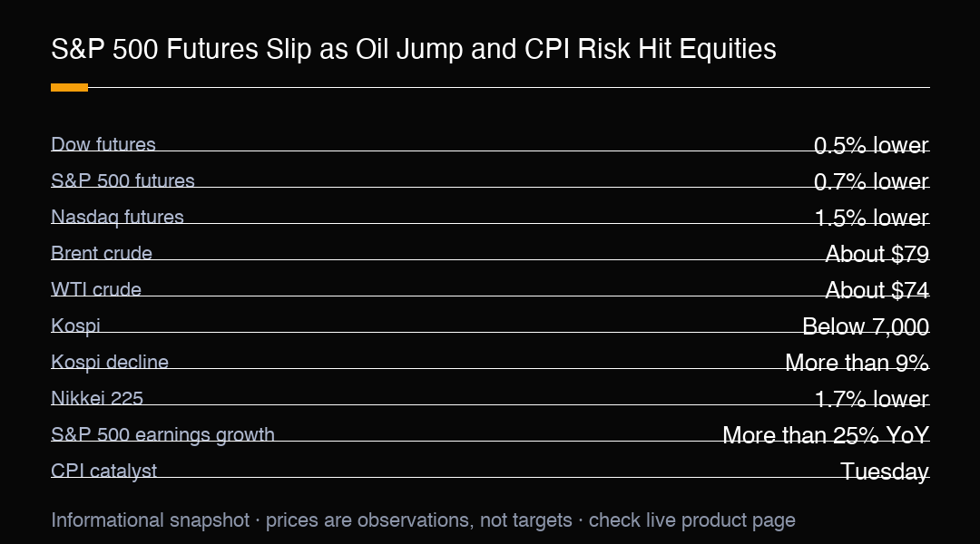Screen dimensions: 980x544
Task: Open the Kospi decline entry
Action: tap(110, 363)
